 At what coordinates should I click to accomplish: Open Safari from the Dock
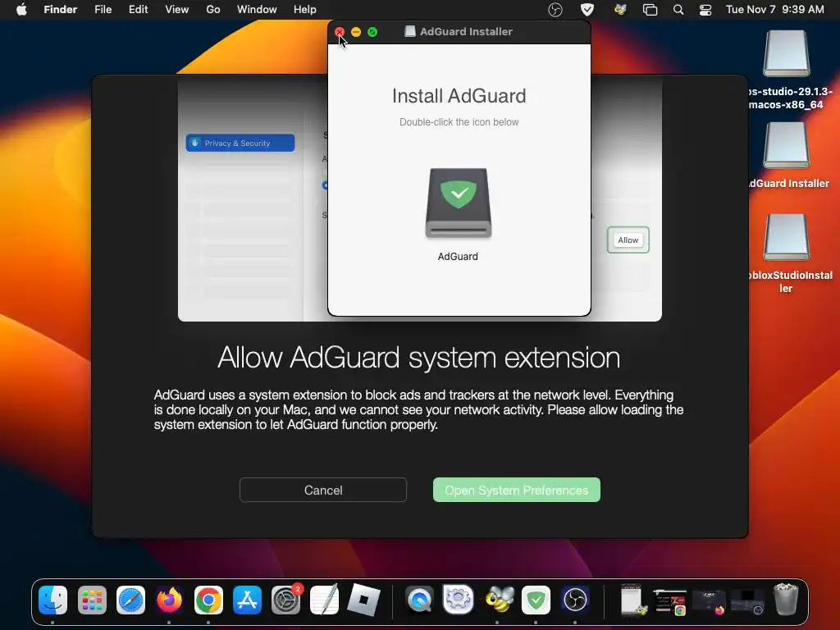coord(130,600)
